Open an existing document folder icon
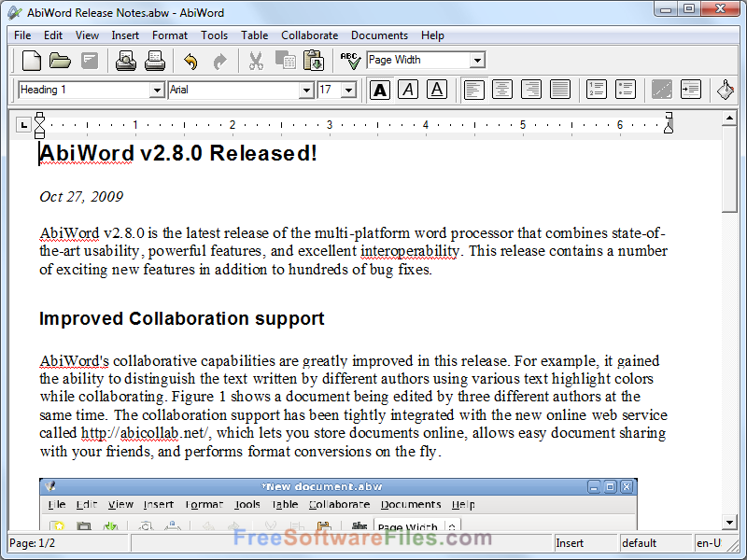 60,61
